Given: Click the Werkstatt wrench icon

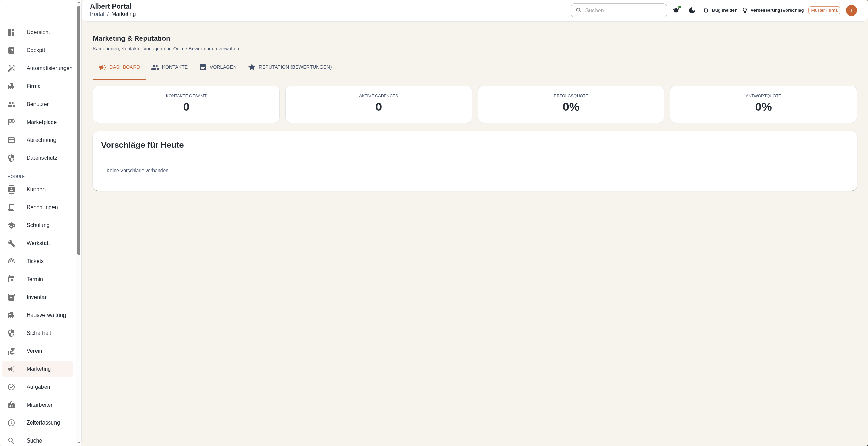Looking at the screenshot, I should [11, 243].
